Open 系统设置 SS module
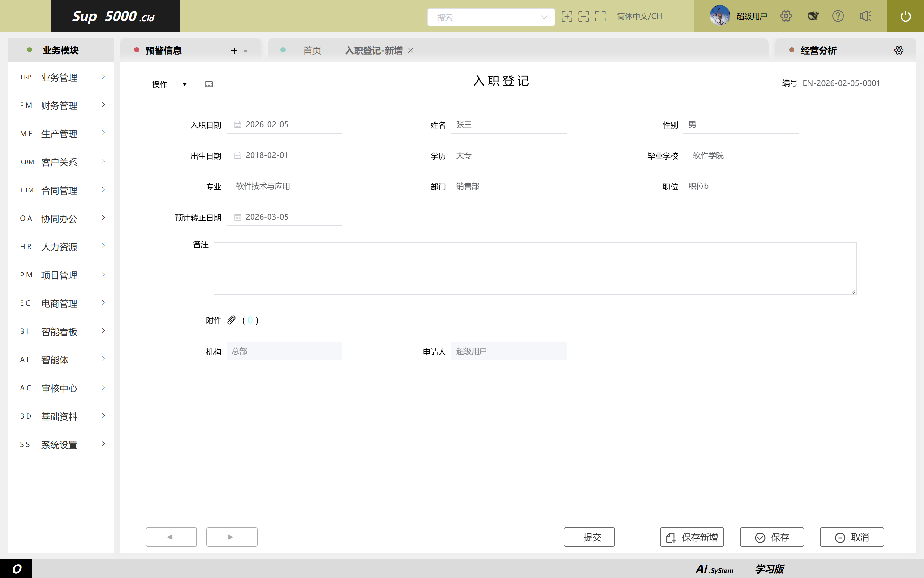The height and width of the screenshot is (578, 924). coord(61,445)
